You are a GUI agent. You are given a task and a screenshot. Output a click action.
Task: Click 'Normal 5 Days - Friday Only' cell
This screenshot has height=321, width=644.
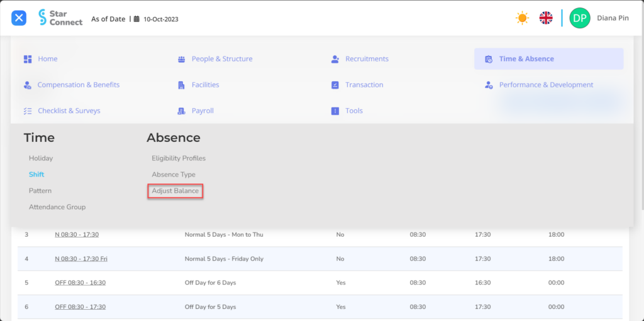(225, 259)
